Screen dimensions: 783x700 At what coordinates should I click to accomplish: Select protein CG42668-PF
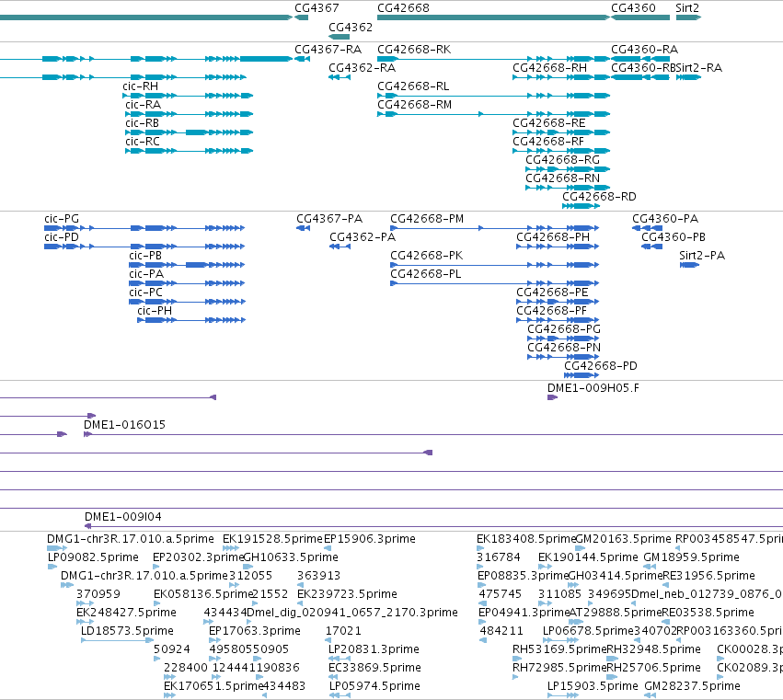click(x=551, y=311)
